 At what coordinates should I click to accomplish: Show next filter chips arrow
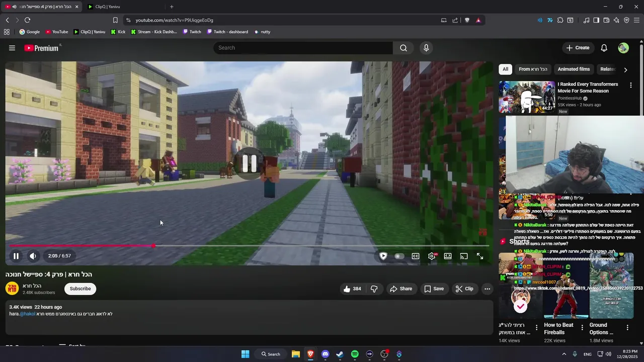point(625,70)
